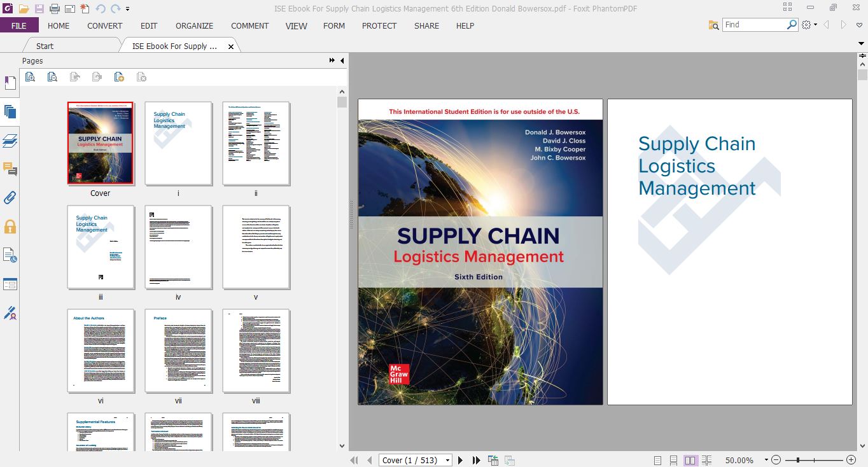The image size is (868, 467).
Task: Click the zoom slider handle
Action: (x=797, y=460)
